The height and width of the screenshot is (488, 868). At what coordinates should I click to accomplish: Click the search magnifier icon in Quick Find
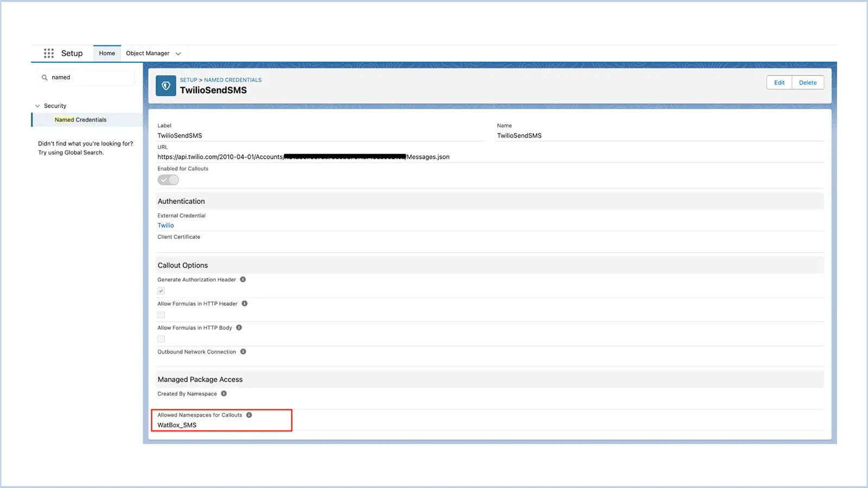click(x=44, y=78)
